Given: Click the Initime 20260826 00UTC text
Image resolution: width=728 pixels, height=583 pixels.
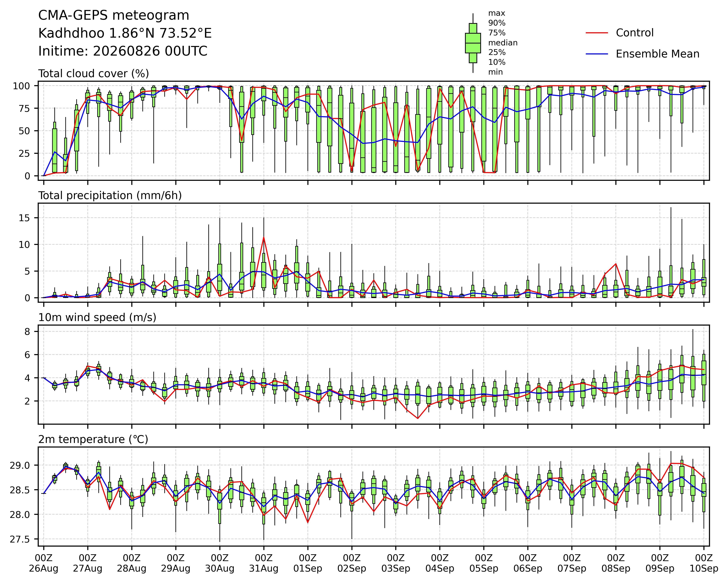Looking at the screenshot, I should coord(123,51).
